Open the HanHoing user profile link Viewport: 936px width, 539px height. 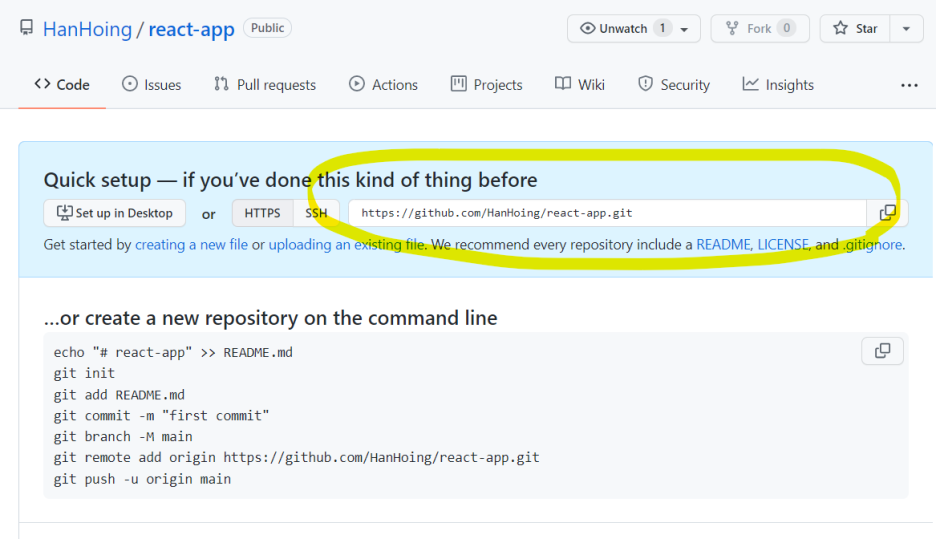tap(87, 29)
